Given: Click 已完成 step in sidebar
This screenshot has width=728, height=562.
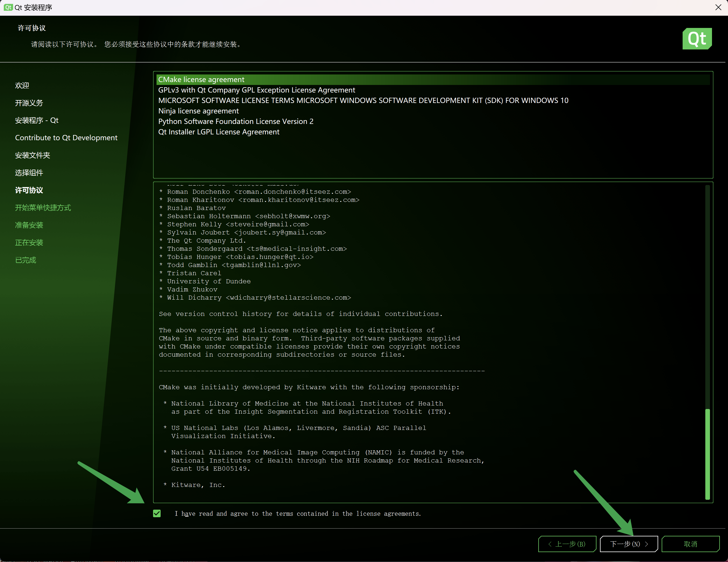Looking at the screenshot, I should coord(25,260).
